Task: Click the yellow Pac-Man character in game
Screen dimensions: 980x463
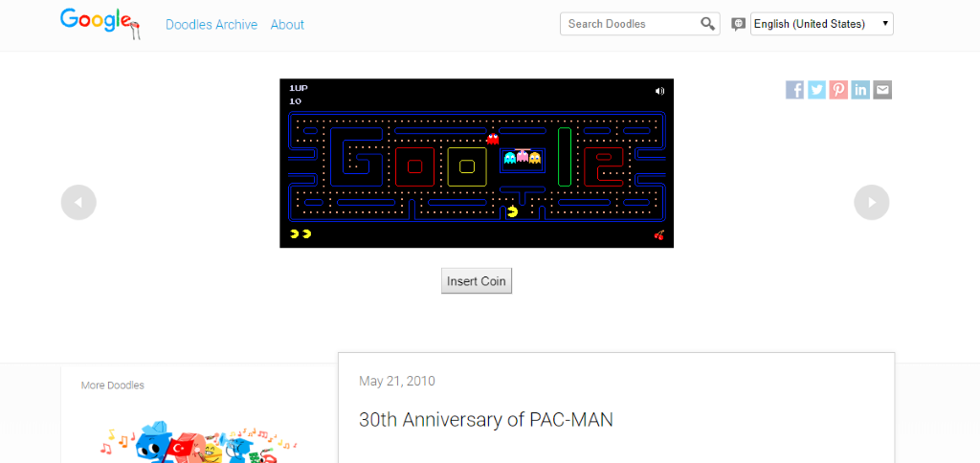Action: (x=513, y=211)
